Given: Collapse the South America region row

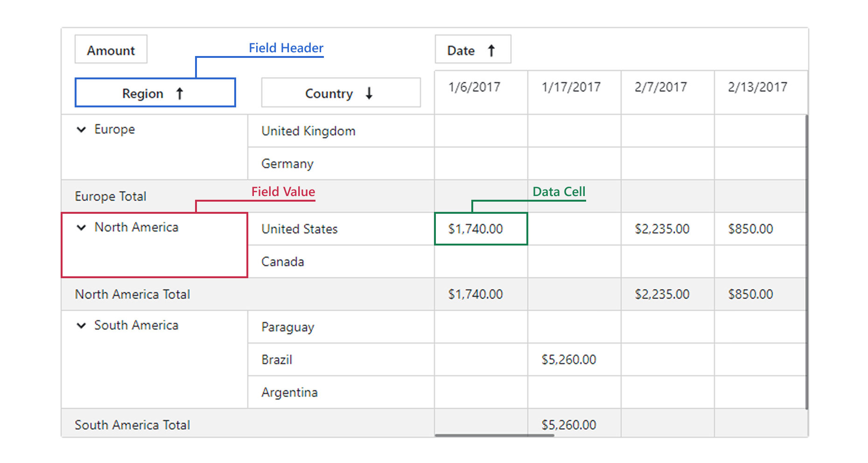Looking at the screenshot, I should click(81, 326).
